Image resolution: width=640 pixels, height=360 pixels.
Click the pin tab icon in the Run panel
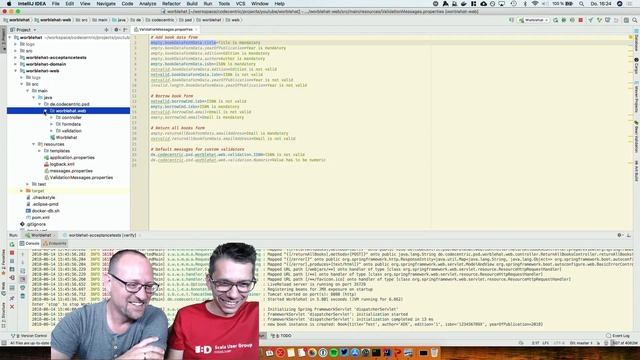pos(12,298)
